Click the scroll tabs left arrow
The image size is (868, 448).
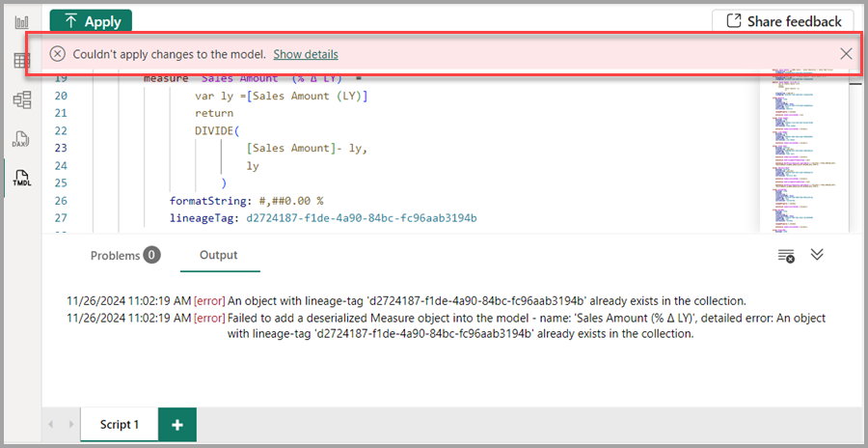(x=51, y=425)
